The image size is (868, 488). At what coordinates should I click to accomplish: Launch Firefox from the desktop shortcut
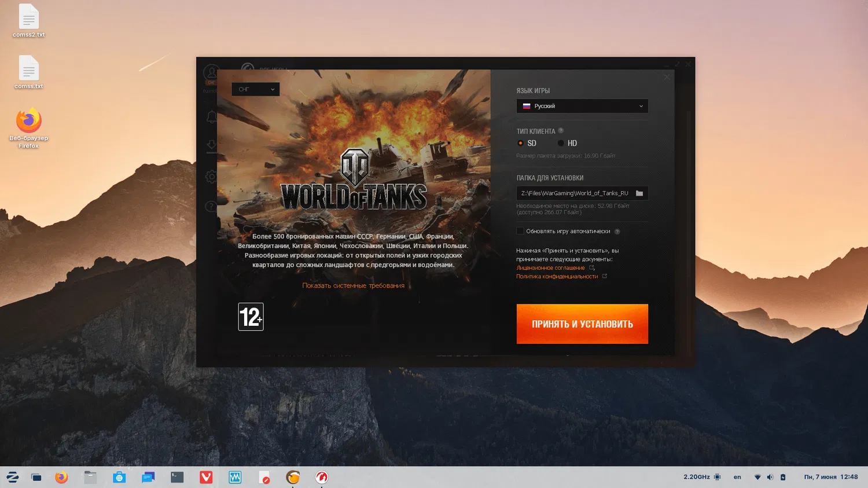click(x=28, y=128)
